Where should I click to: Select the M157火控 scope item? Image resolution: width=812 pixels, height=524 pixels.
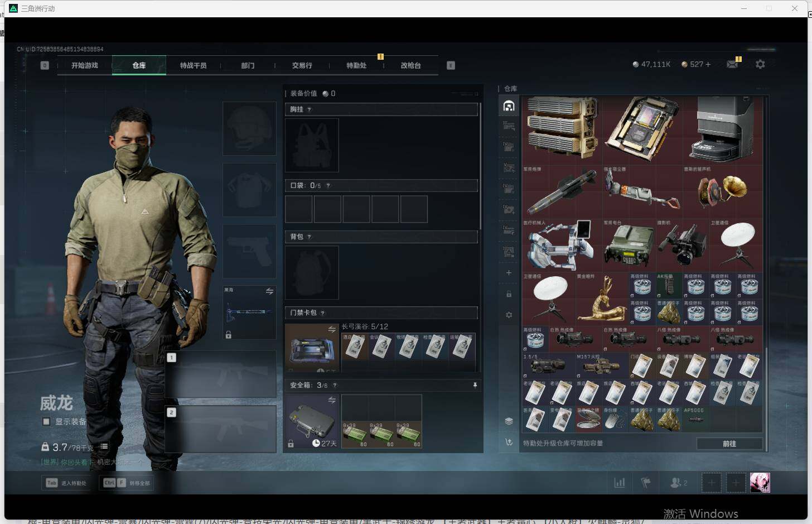602,366
